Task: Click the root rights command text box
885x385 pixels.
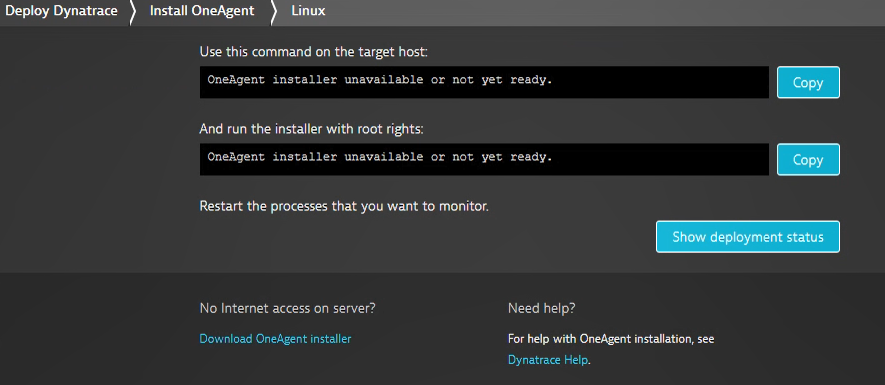Action: [484, 159]
